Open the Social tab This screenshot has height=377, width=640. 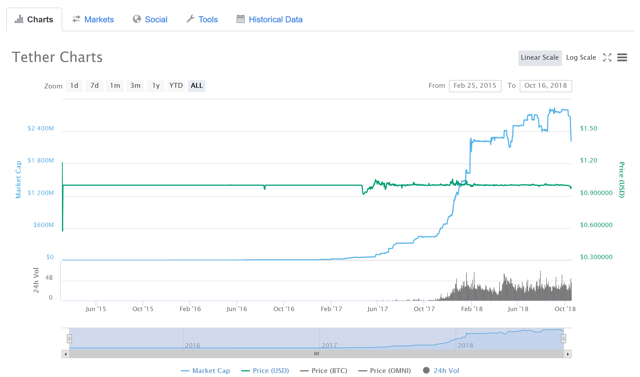point(150,19)
